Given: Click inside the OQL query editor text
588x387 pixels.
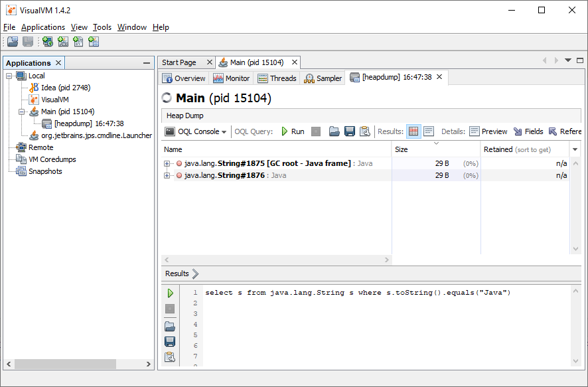Looking at the screenshot, I should (x=358, y=293).
